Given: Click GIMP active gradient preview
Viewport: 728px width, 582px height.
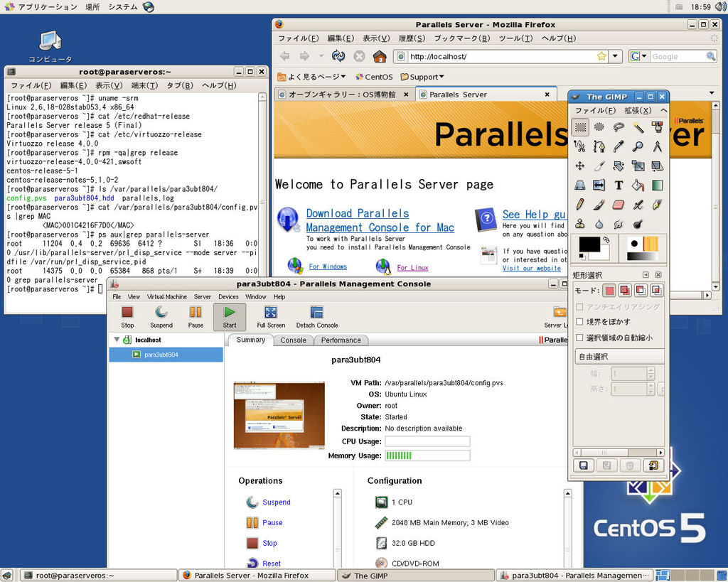Looking at the screenshot, I should click(x=642, y=256).
